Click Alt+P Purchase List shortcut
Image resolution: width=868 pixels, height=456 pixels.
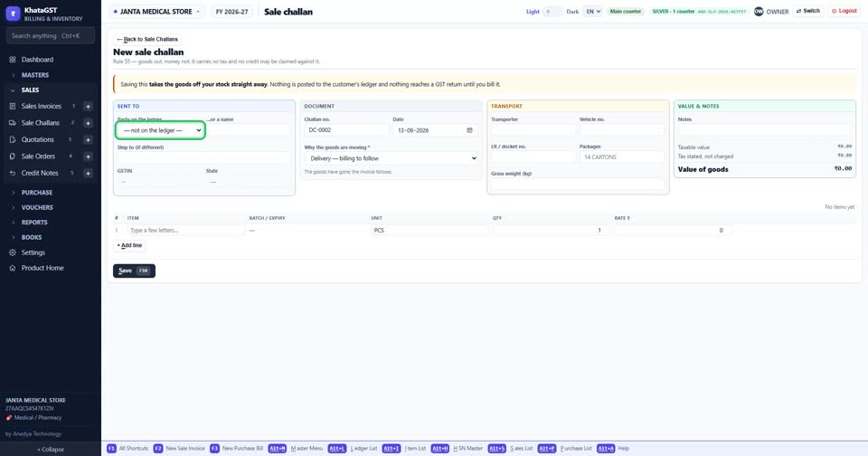564,448
